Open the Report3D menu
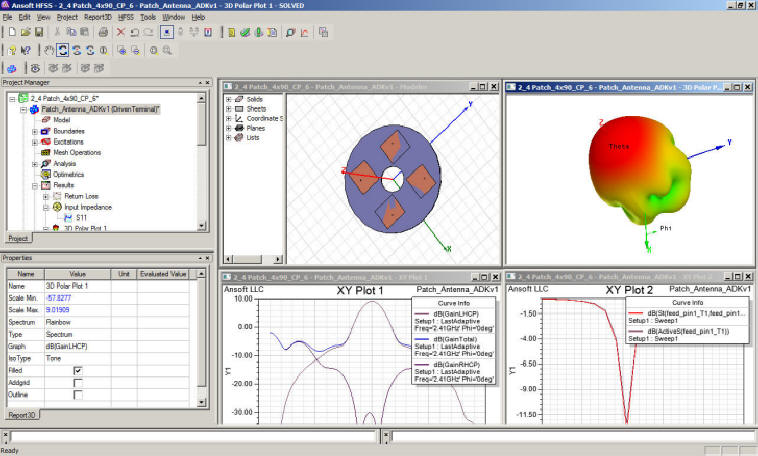 98,17
